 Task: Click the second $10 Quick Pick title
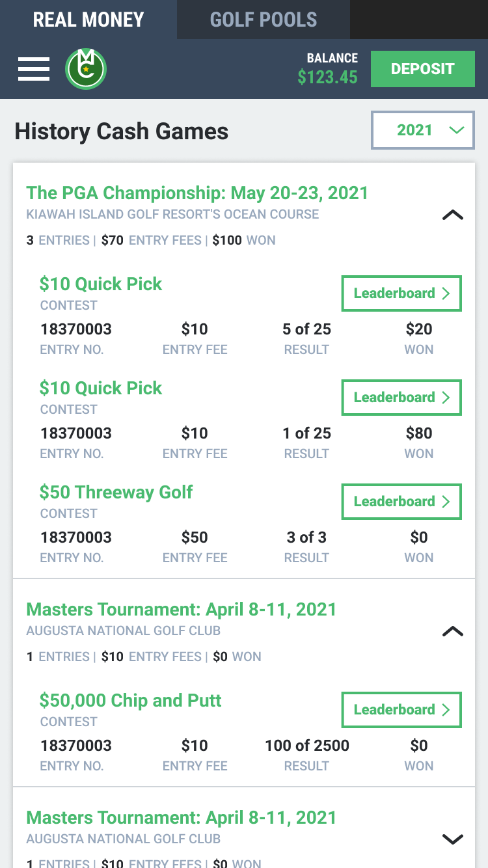[101, 388]
